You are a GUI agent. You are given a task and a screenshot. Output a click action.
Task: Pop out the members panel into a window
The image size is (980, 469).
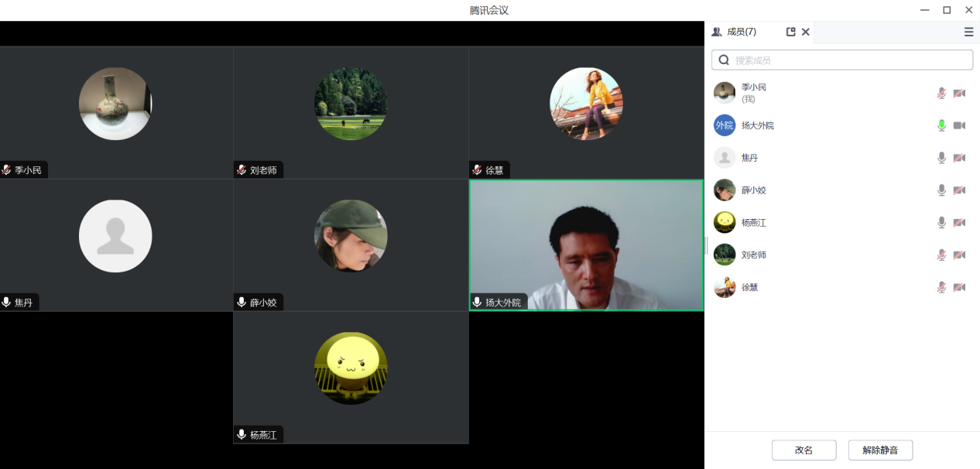(x=790, y=32)
